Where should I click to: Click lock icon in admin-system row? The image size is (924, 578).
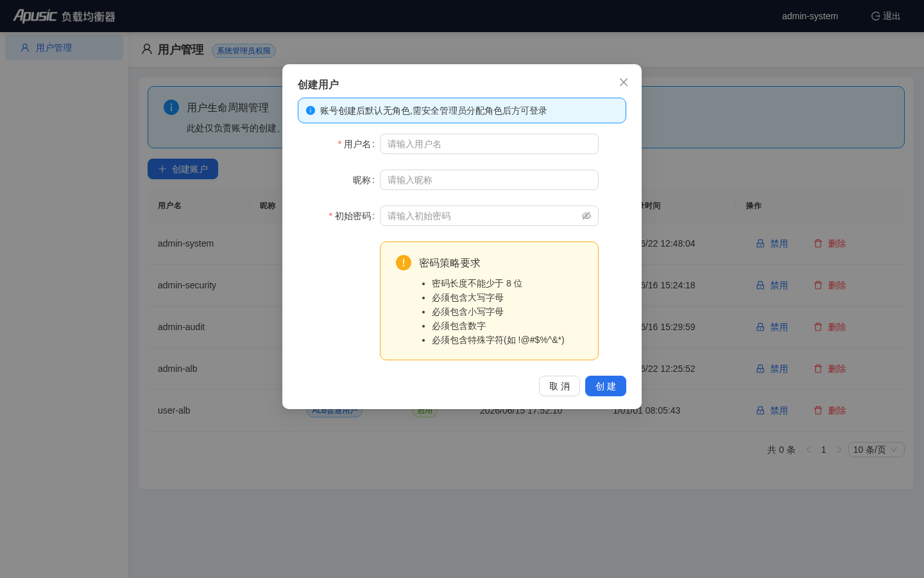(x=760, y=243)
